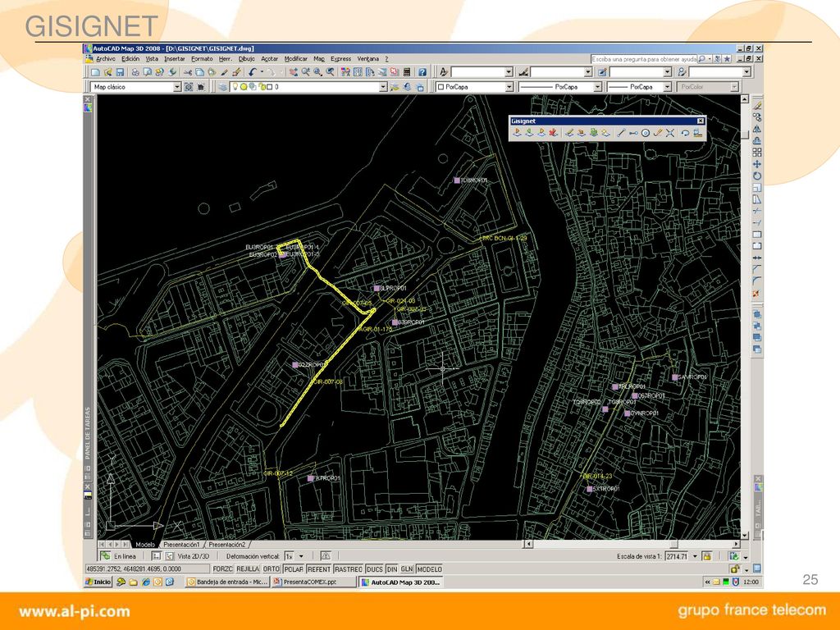Click the help question input field
Image resolution: width=840 pixels, height=630 pixels.
tap(645, 59)
